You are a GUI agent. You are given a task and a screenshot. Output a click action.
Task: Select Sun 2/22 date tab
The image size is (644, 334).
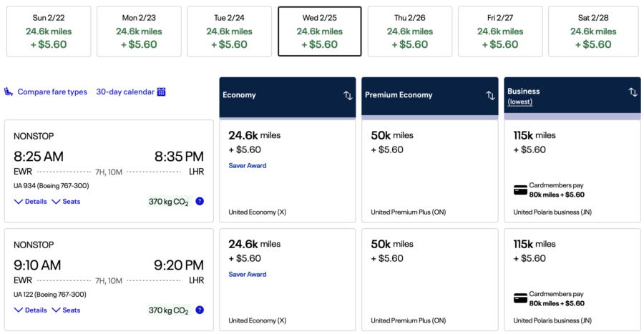tap(49, 31)
